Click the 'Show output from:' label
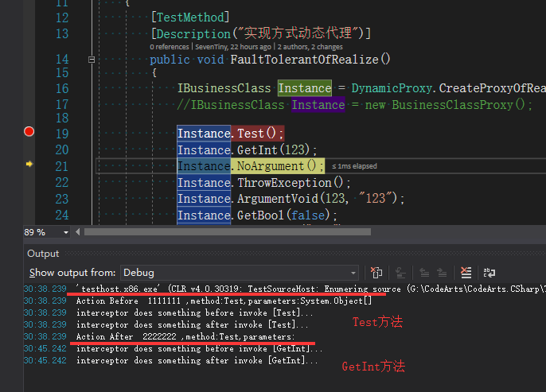This screenshot has width=546, height=392. click(x=72, y=273)
